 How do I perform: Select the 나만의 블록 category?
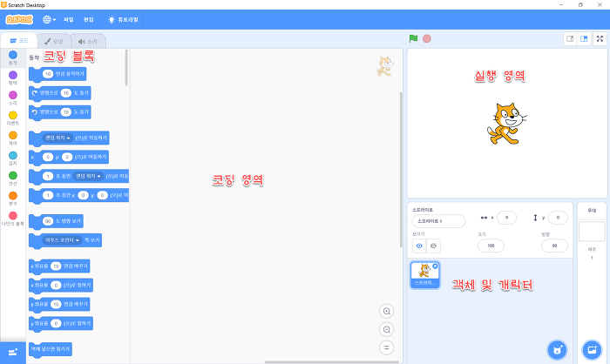13,219
